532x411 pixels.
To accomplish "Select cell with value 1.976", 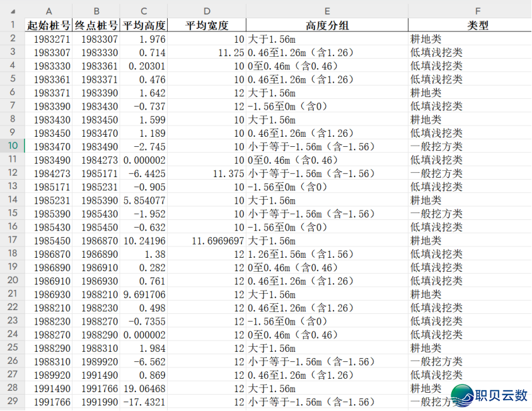I will point(144,39).
